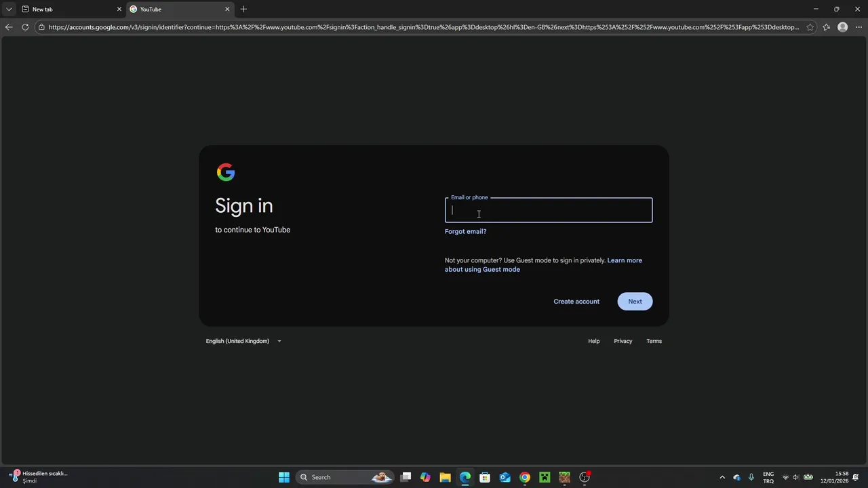View site information lock icon in address bar
Image resolution: width=868 pixels, height=488 pixels.
tap(41, 27)
